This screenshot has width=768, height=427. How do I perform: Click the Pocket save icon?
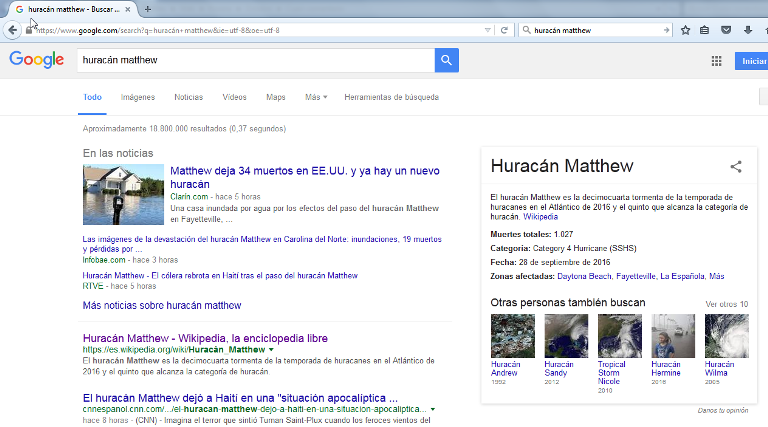pyautogui.click(x=726, y=30)
